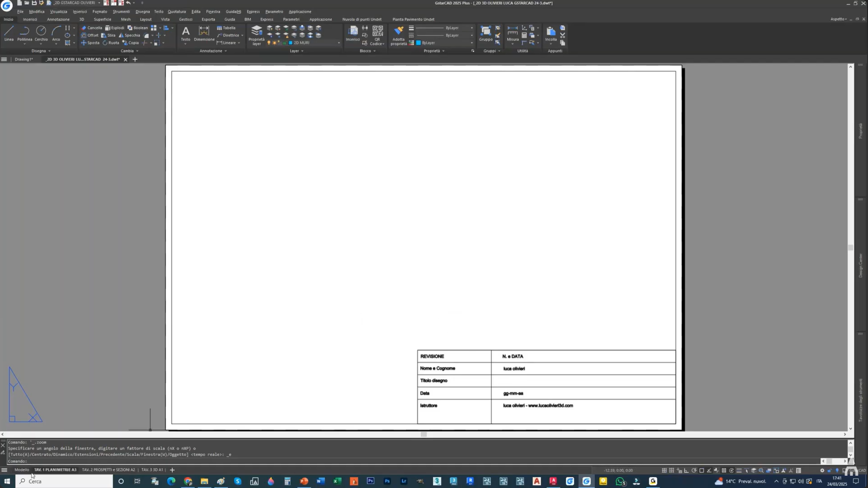Switch to TAV. 2 PROSPETTI e SEZIONI A2 layout

108,470
